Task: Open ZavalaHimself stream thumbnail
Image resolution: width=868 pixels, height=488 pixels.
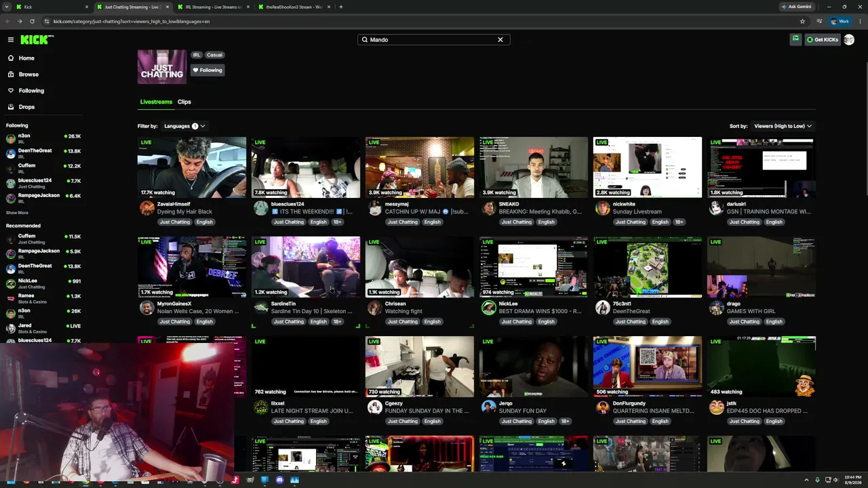Action: 192,167
